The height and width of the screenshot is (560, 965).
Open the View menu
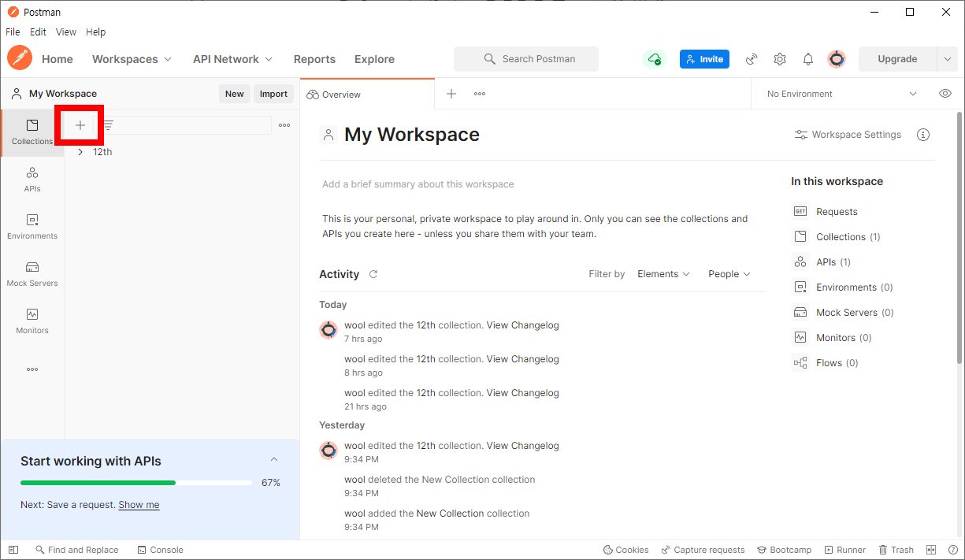[x=66, y=32]
